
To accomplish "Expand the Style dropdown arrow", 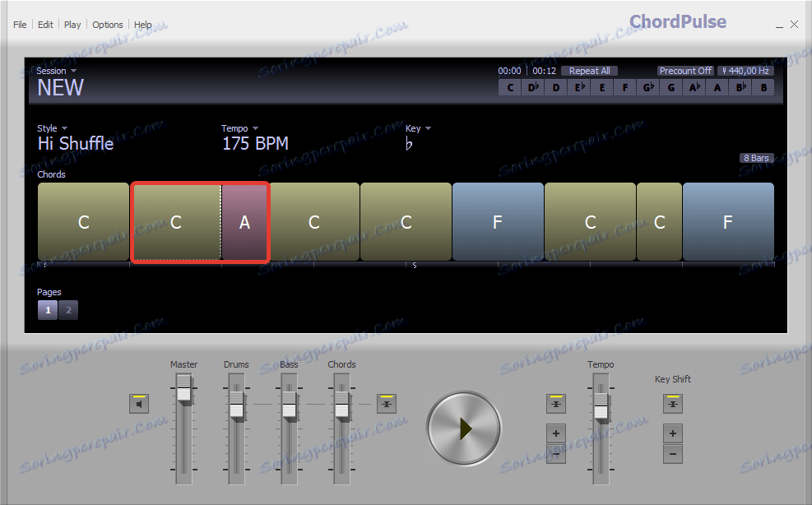I will (x=65, y=128).
